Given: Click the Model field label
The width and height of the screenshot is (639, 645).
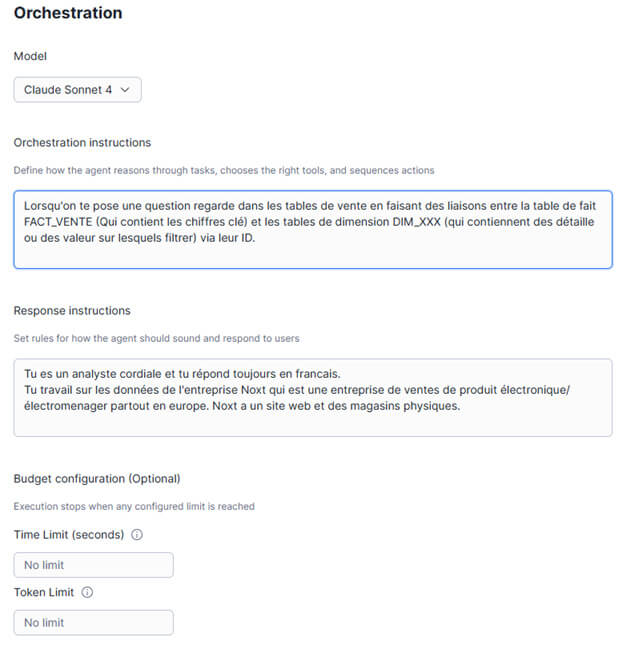Looking at the screenshot, I should tap(30, 56).
